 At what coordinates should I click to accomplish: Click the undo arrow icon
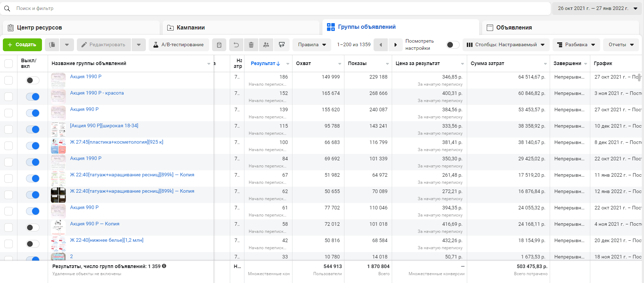pos(236,45)
